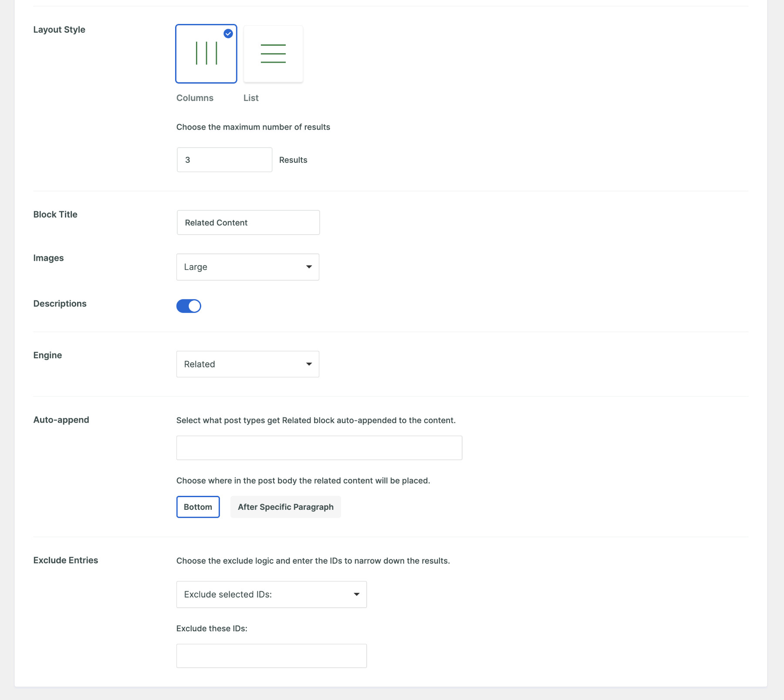Choose the Bottom placement option
784x700 pixels.
click(x=198, y=507)
